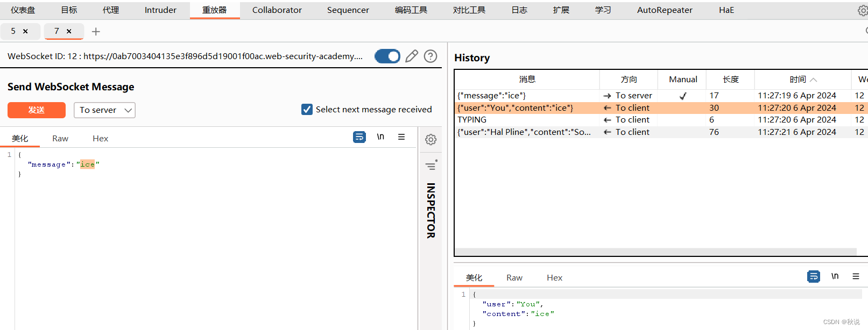Screen dimensions: 868x330
Task: Show non-printable chars in history viewer
Action: [835, 276]
